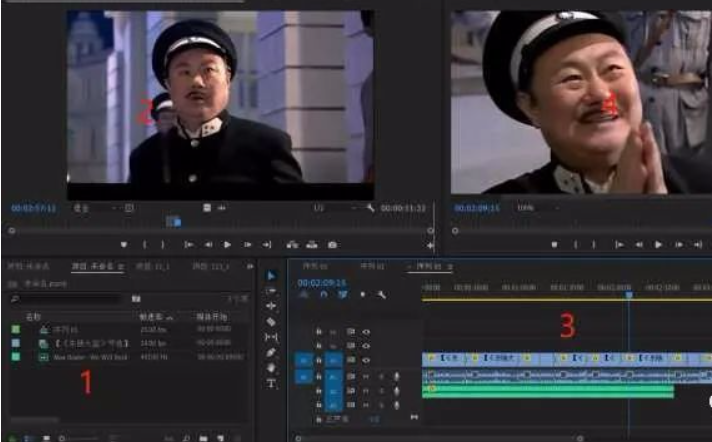
Task: Open timeline display settings wrench
Action: coord(381,295)
